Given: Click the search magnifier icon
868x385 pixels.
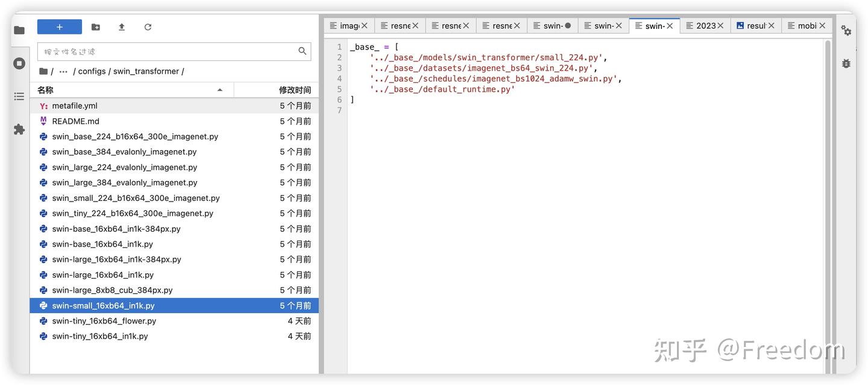Looking at the screenshot, I should 303,51.
